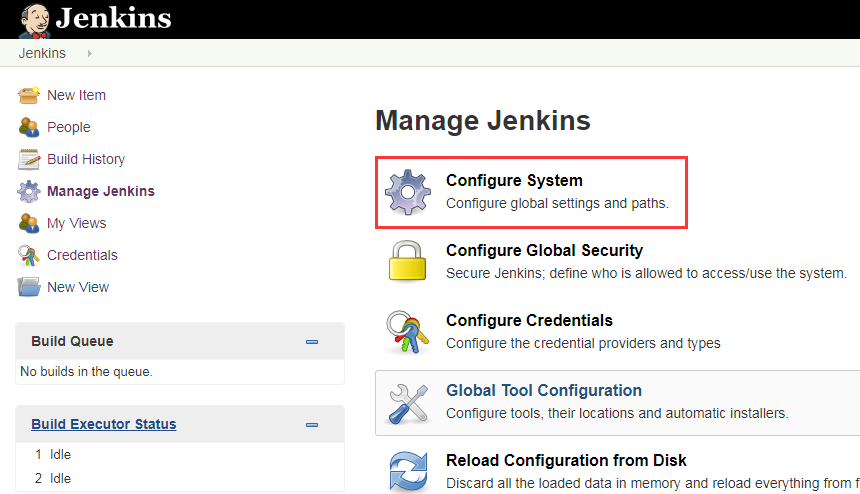This screenshot has height=494, width=860.
Task: Click the Jenkins header title text
Action: pyautogui.click(x=114, y=18)
